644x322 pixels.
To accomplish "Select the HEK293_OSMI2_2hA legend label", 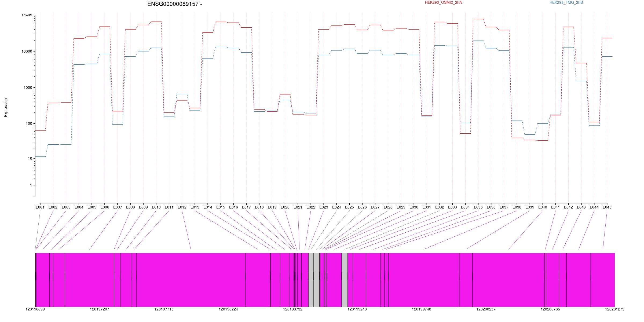I will [x=443, y=3].
